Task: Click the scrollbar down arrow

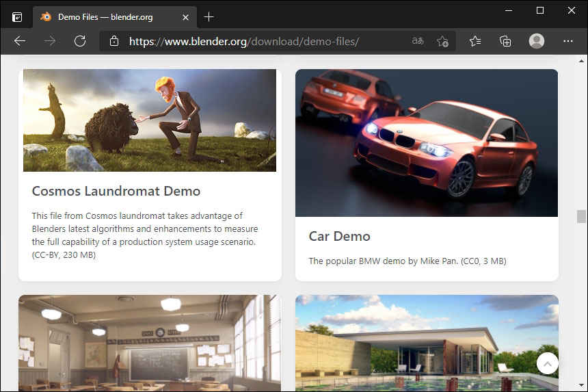Action: [x=581, y=385]
